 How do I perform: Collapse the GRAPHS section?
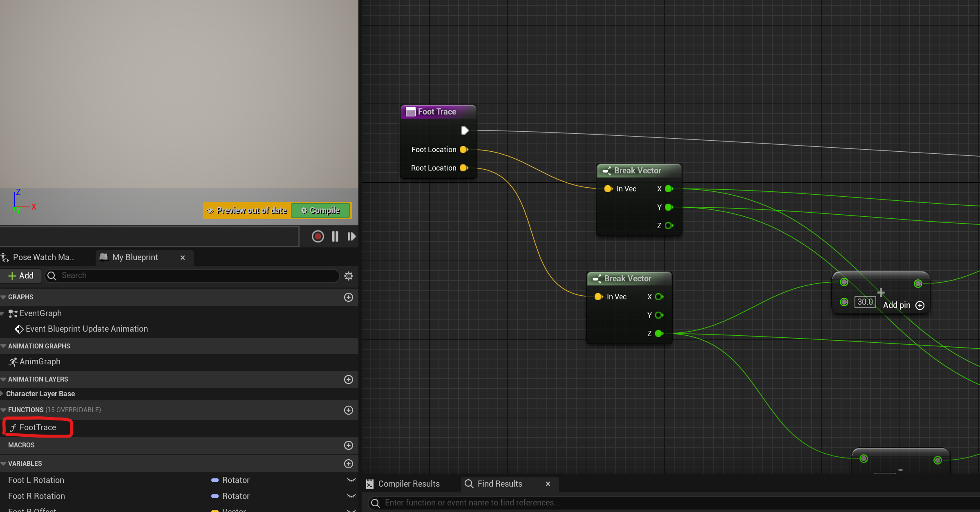click(x=4, y=297)
